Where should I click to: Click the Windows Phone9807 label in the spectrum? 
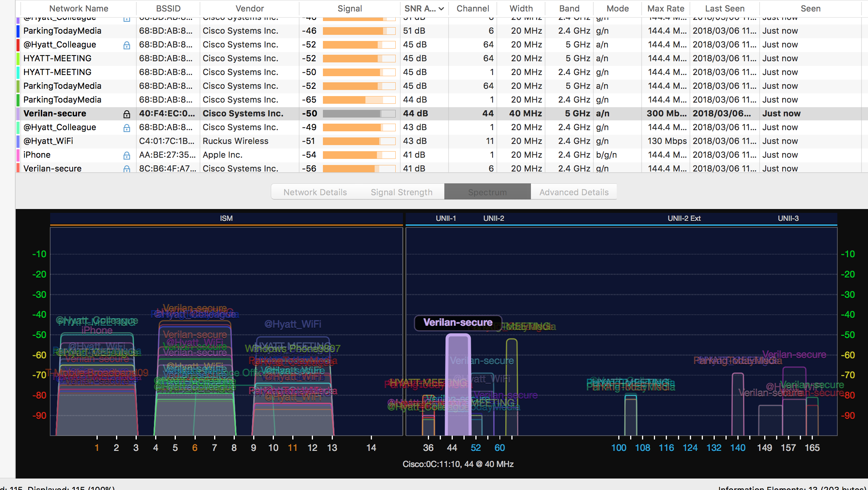pos(293,349)
